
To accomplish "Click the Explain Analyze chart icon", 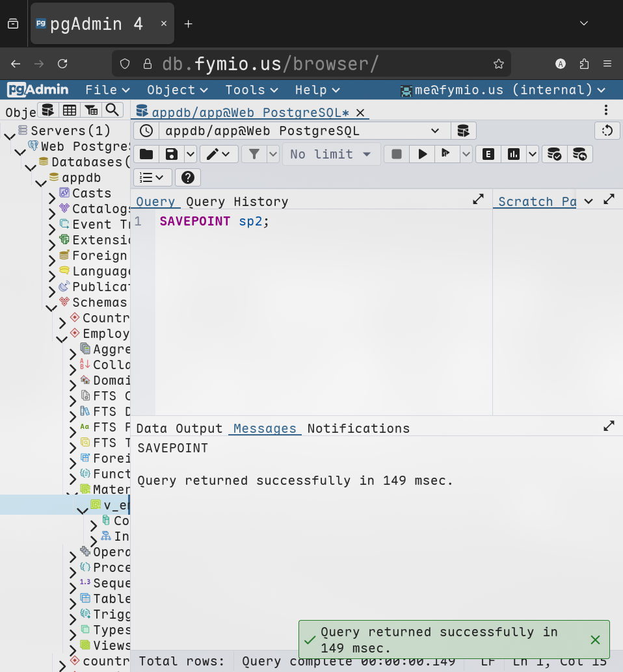I will tap(514, 154).
